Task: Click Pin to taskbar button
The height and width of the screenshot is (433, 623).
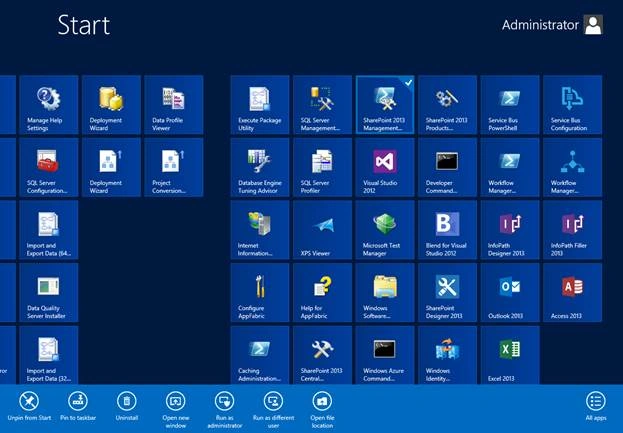Action: point(78,406)
